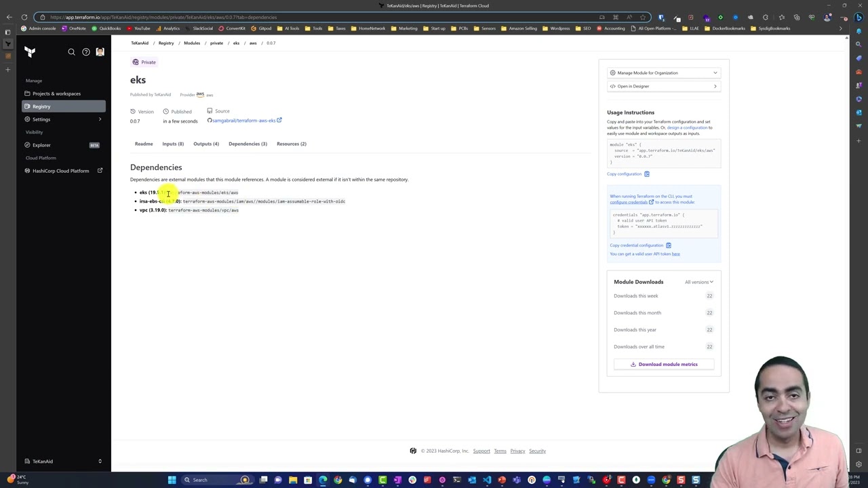Open the Support footer link
This screenshot has width=868, height=488.
pos(481,451)
